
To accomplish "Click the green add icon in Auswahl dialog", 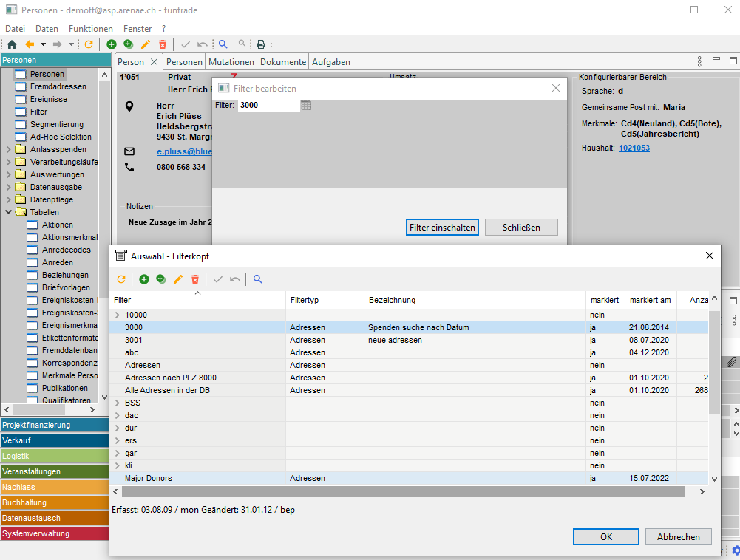I will 143,279.
